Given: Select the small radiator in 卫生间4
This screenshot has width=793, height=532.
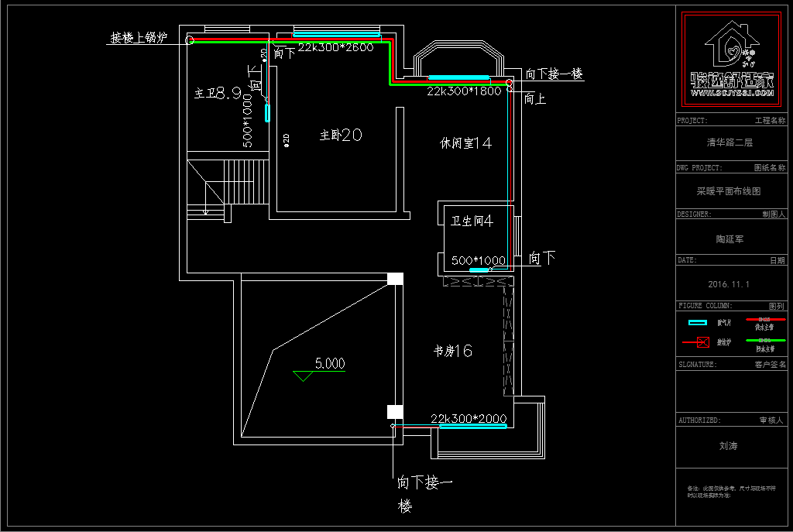Looking at the screenshot, I should [479, 270].
